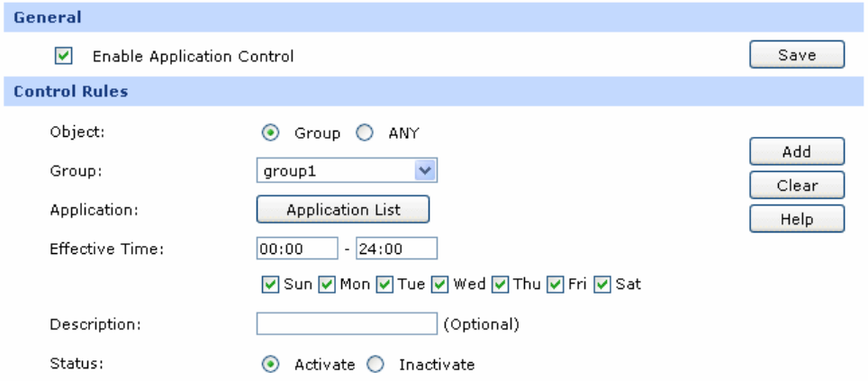Viewport: 868px width, 381px height.
Task: Select the Inactivate status option
Action: [x=375, y=365]
